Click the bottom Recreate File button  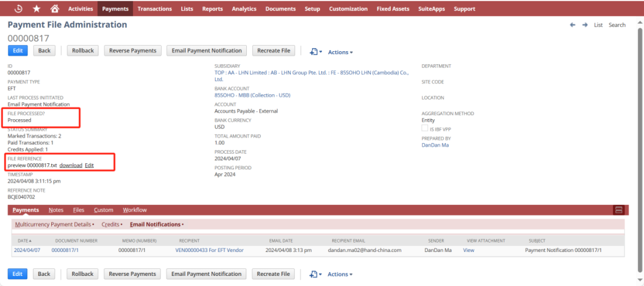(x=273, y=273)
